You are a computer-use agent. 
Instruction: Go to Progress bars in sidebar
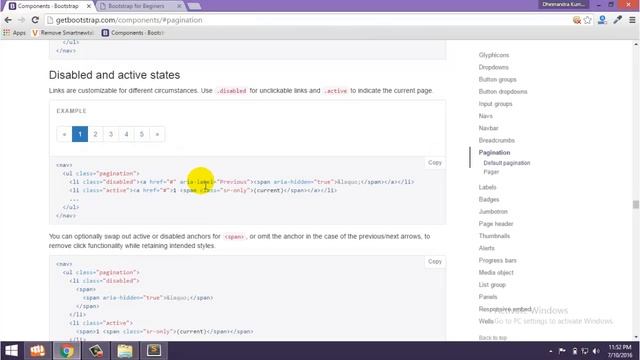498,260
